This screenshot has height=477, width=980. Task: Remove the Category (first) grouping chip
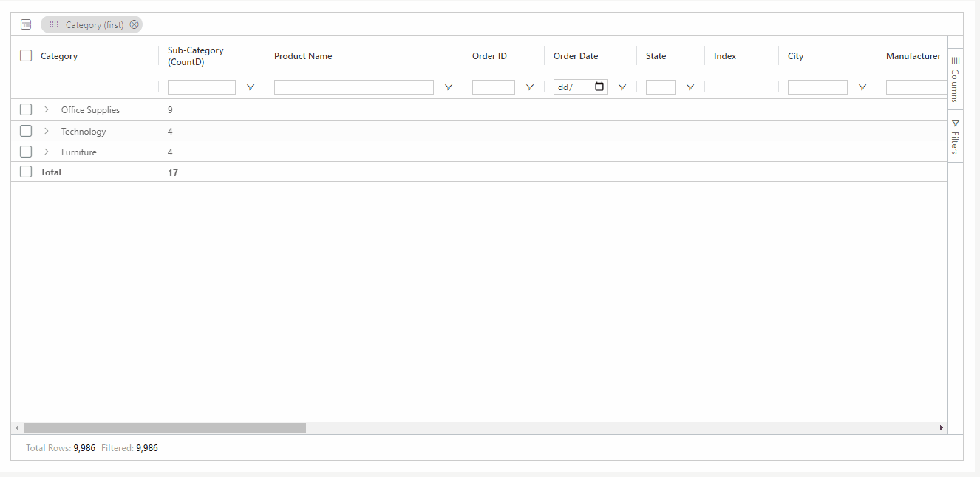[x=134, y=24]
